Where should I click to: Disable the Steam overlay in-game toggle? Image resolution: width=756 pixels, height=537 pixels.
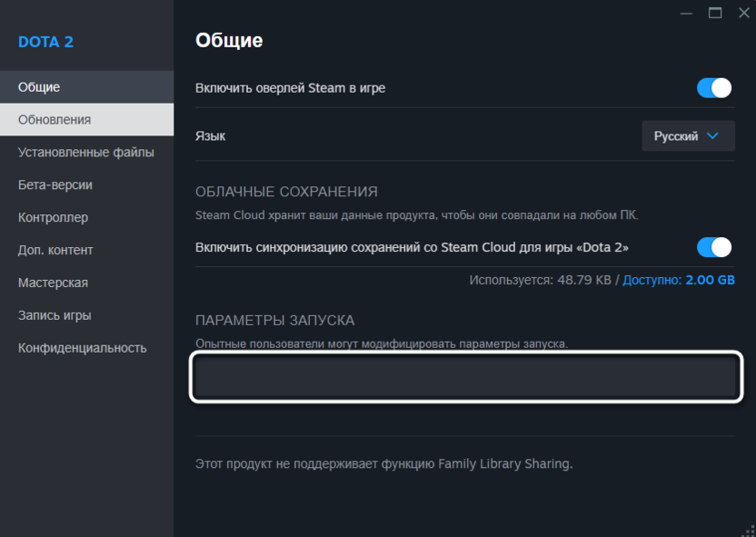[714, 88]
